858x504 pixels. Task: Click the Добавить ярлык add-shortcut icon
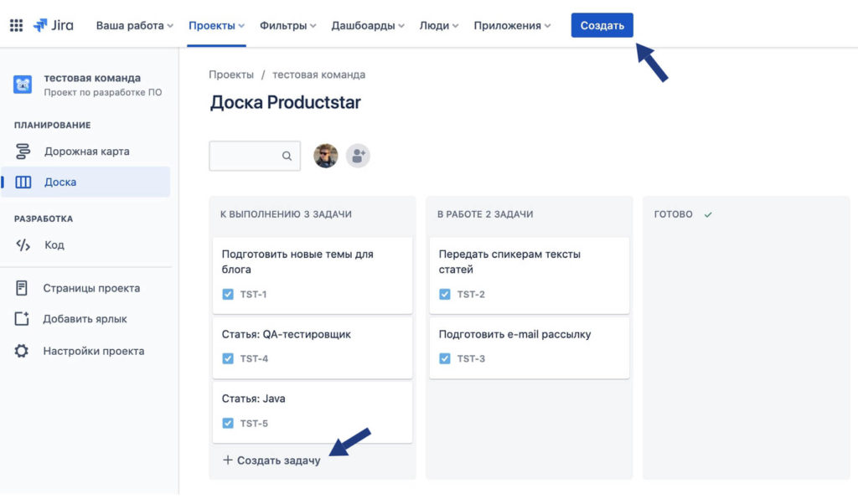click(x=21, y=319)
